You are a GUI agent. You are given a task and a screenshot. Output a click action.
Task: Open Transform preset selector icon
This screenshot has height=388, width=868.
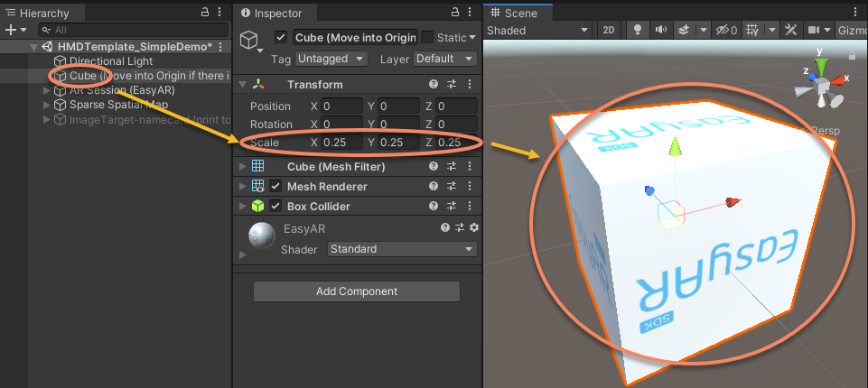click(x=452, y=84)
